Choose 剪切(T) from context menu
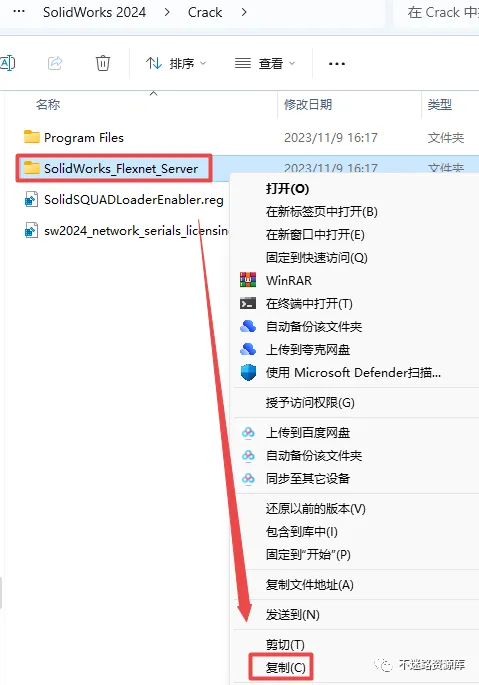Screen dimensions: 479x685 (285, 644)
